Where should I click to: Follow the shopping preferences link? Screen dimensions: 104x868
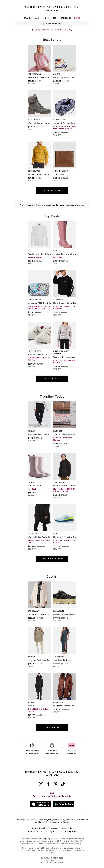coord(74,205)
